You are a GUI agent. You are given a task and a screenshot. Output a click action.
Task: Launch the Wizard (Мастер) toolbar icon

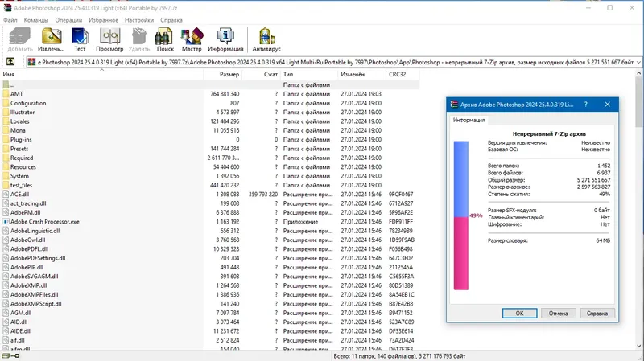click(x=192, y=39)
